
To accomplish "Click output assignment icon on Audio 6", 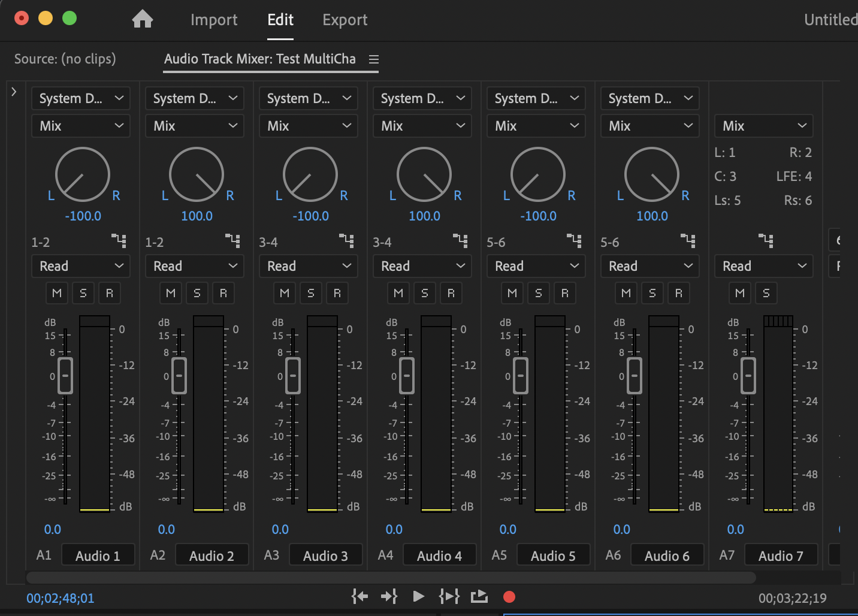I will [x=688, y=241].
